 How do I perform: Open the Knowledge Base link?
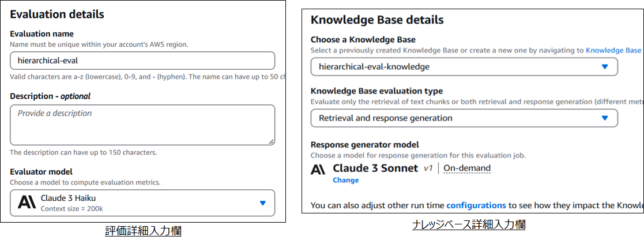coord(613,51)
